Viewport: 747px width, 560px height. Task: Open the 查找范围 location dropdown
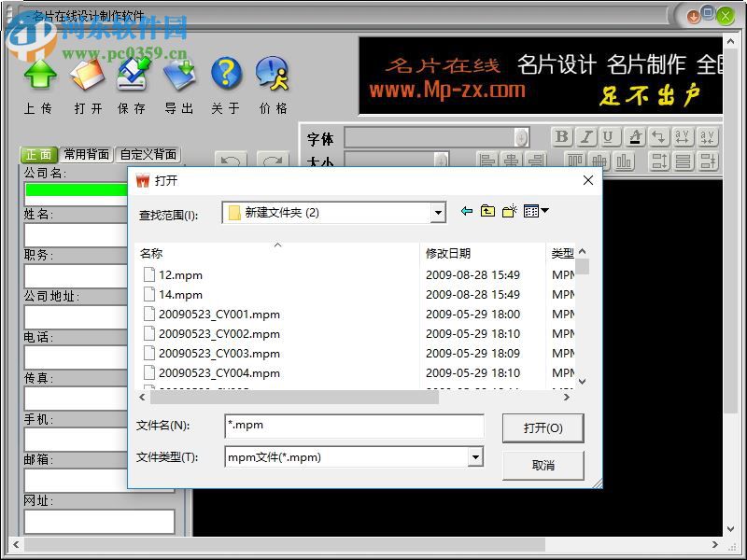point(438,212)
